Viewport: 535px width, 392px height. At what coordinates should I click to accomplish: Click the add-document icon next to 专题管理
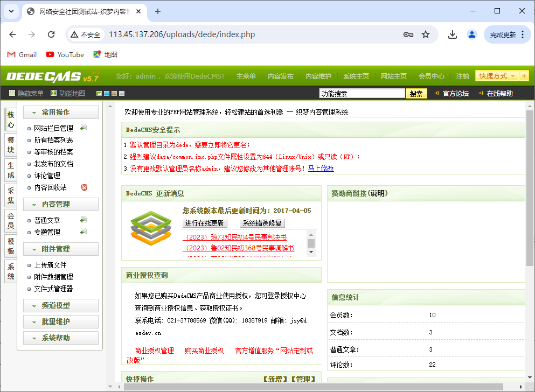pyautogui.click(x=84, y=232)
